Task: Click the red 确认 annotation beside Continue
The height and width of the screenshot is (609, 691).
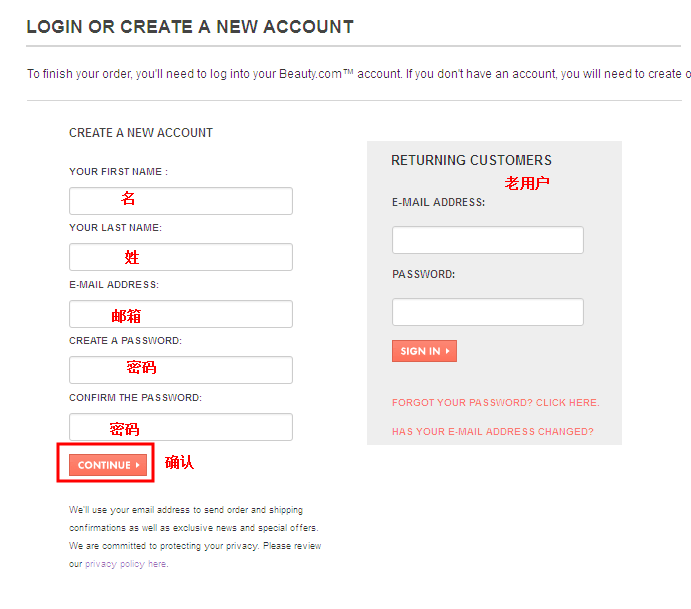Action: coord(179,462)
